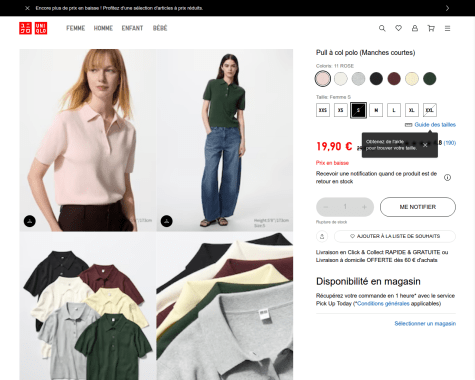The width and height of the screenshot is (475, 380).
Task: Select the grey color swatch
Action: (358, 79)
